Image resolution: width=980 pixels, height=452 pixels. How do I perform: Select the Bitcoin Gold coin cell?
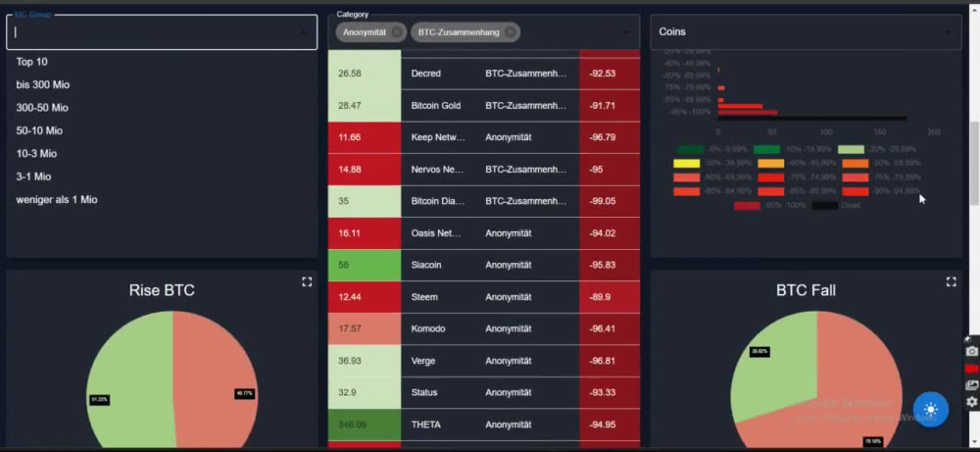coord(438,106)
